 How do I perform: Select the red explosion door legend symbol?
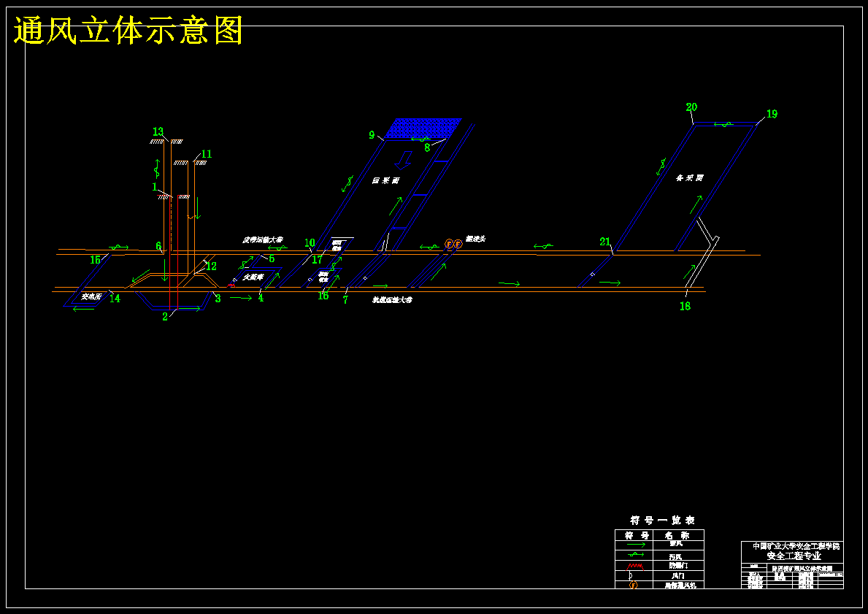click(x=636, y=566)
